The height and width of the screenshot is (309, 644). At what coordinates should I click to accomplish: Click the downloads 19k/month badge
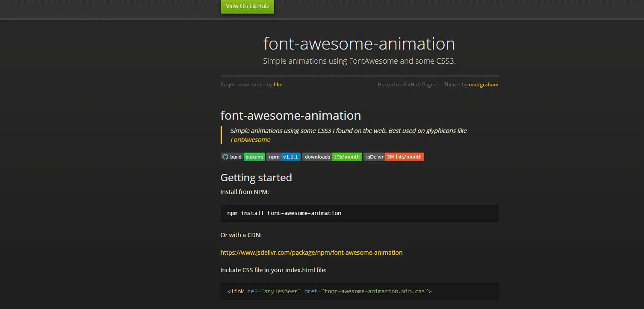click(332, 157)
